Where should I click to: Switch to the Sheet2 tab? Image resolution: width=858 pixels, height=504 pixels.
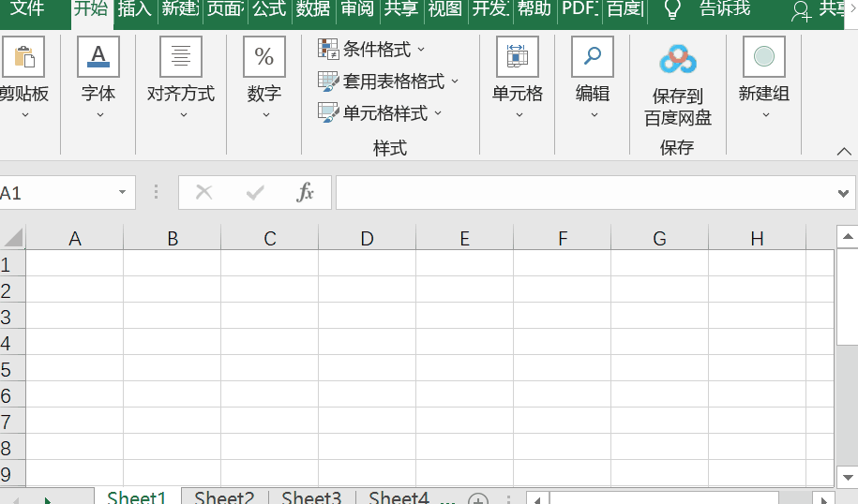(224, 497)
